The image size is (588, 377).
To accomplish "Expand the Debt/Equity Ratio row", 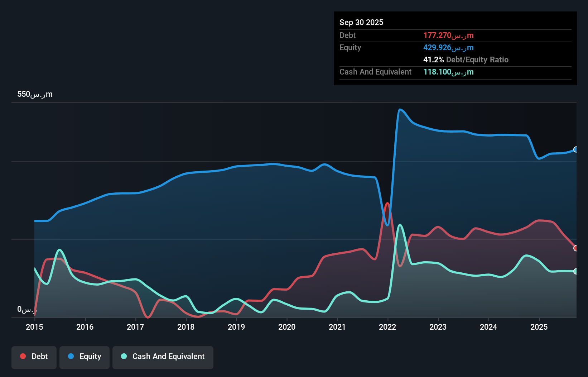I will click(x=466, y=59).
